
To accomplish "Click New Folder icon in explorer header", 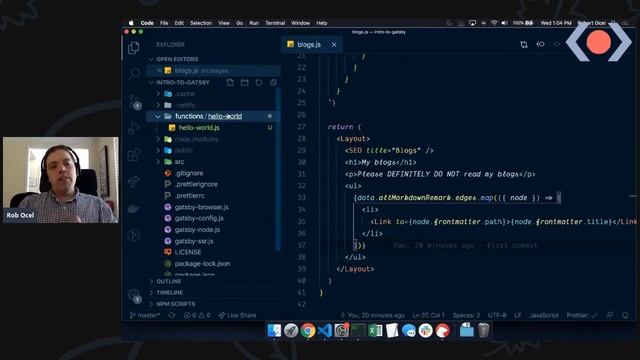I will [x=244, y=82].
